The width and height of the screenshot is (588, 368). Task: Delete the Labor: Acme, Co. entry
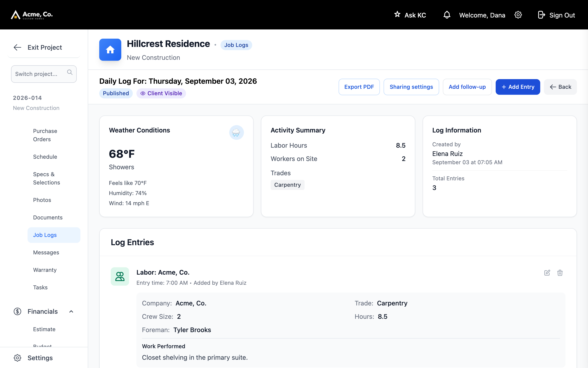[x=560, y=273]
